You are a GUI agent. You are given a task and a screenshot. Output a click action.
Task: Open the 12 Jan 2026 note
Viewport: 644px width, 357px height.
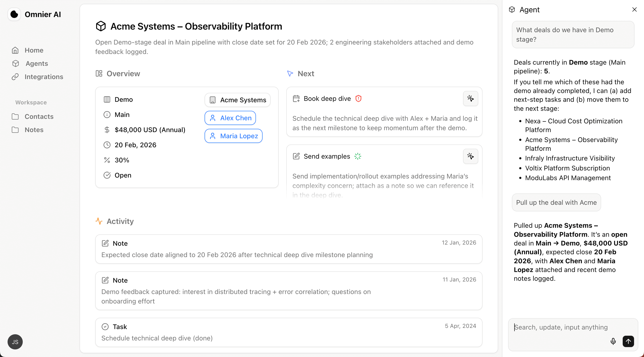click(289, 249)
